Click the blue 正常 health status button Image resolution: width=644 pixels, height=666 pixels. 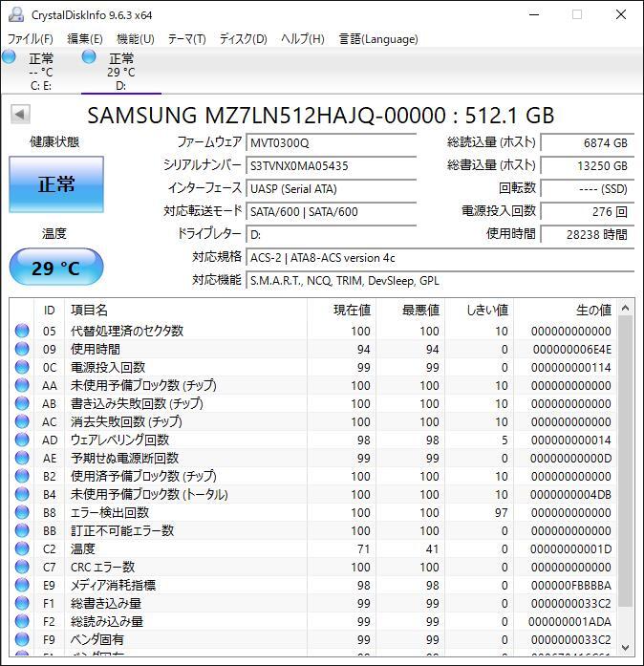[x=56, y=183]
